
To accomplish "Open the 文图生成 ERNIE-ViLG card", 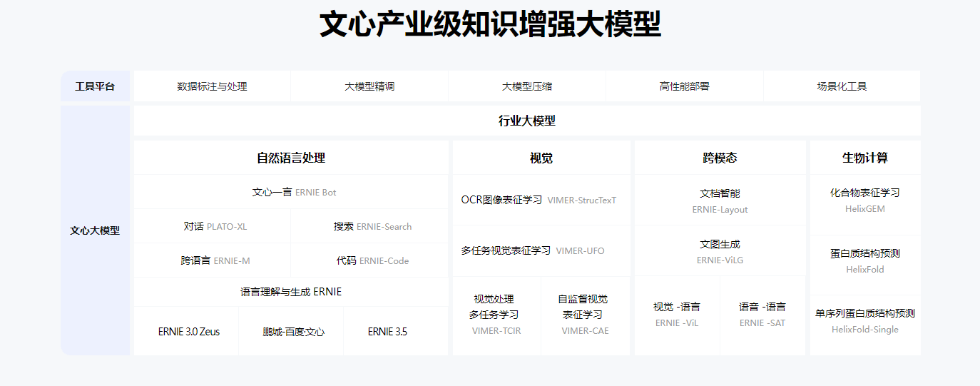I will [720, 251].
